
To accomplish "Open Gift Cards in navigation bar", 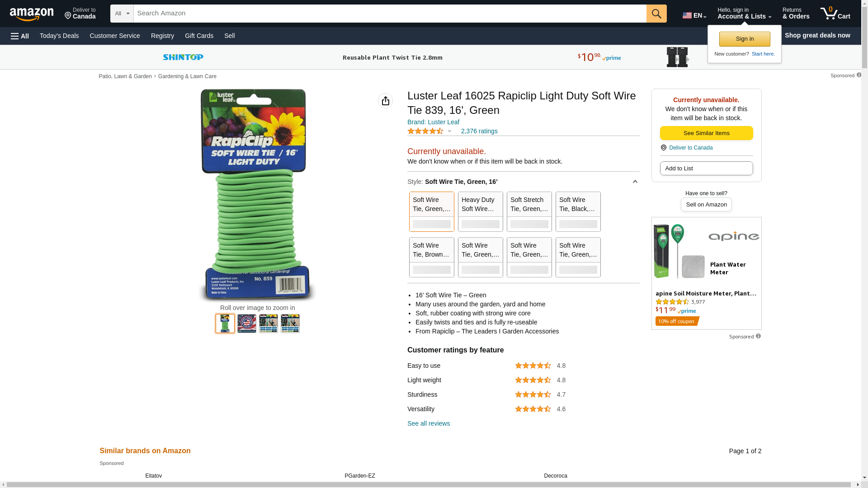I will pos(199,36).
